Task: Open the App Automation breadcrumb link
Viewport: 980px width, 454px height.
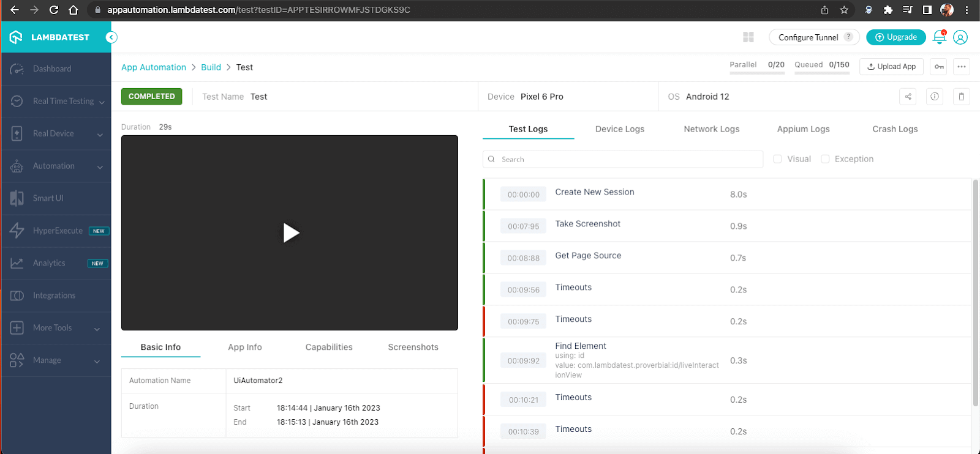Action: pyautogui.click(x=154, y=67)
